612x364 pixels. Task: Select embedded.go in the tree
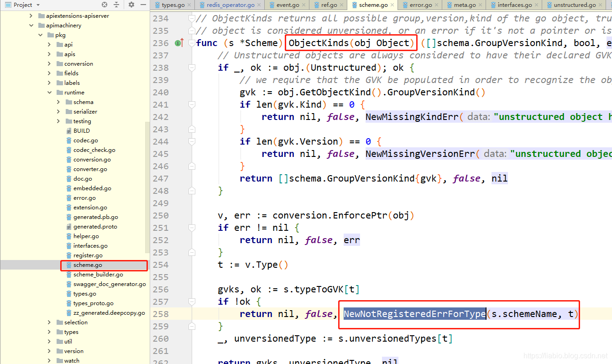coord(92,188)
